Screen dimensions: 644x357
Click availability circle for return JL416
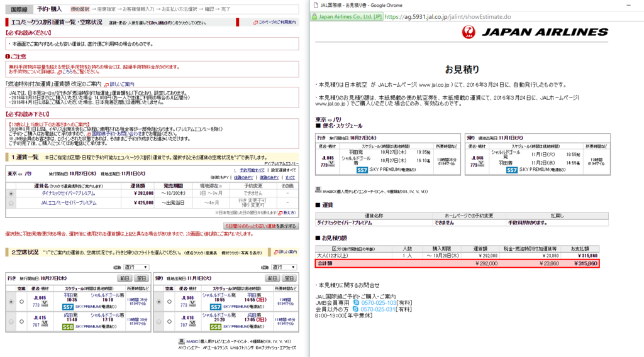click(x=169, y=322)
